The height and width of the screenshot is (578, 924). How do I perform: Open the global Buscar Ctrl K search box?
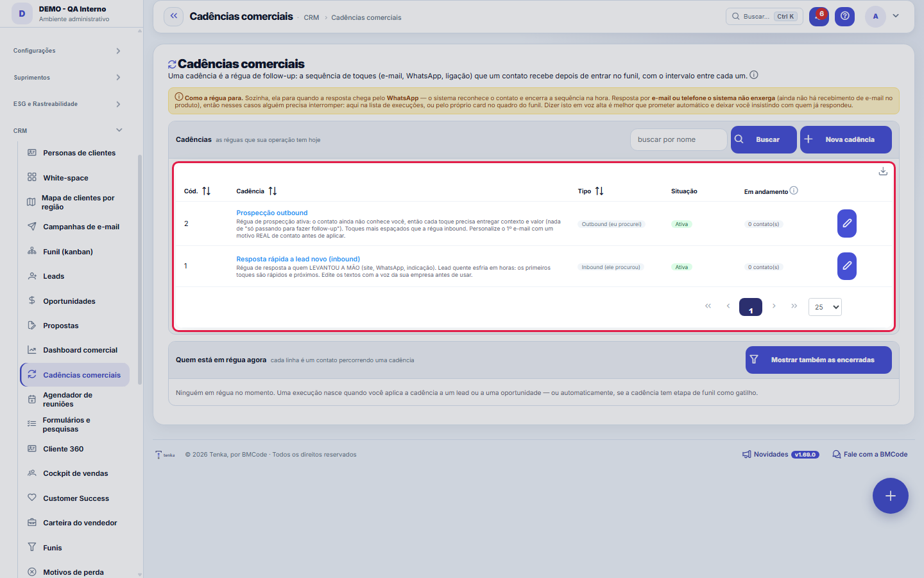coord(765,17)
